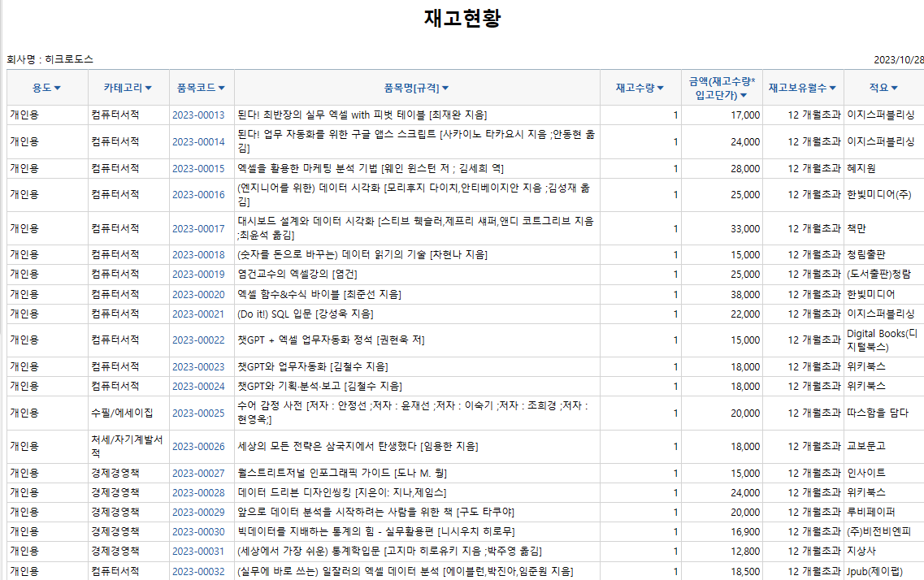Open item code 2023-00026 link
Image resolution: width=924 pixels, height=580 pixels.
click(198, 447)
